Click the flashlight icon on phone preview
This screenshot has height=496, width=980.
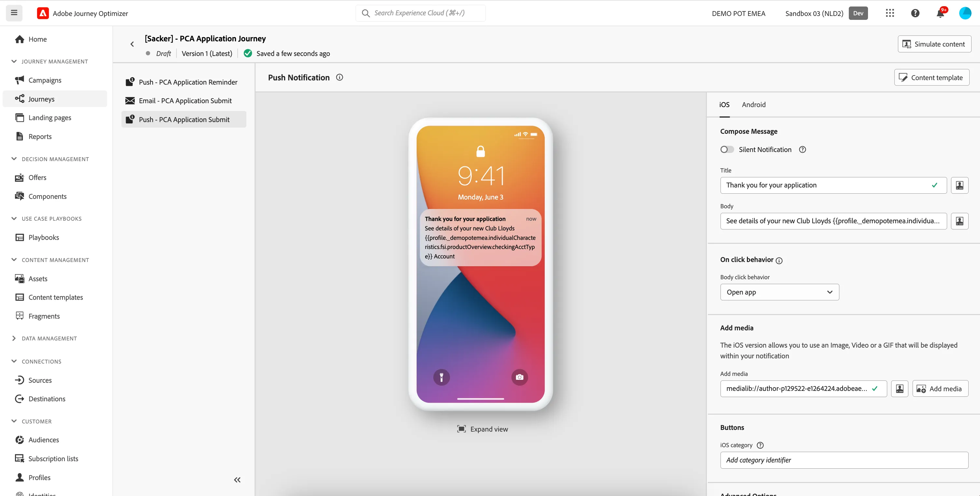[441, 377]
